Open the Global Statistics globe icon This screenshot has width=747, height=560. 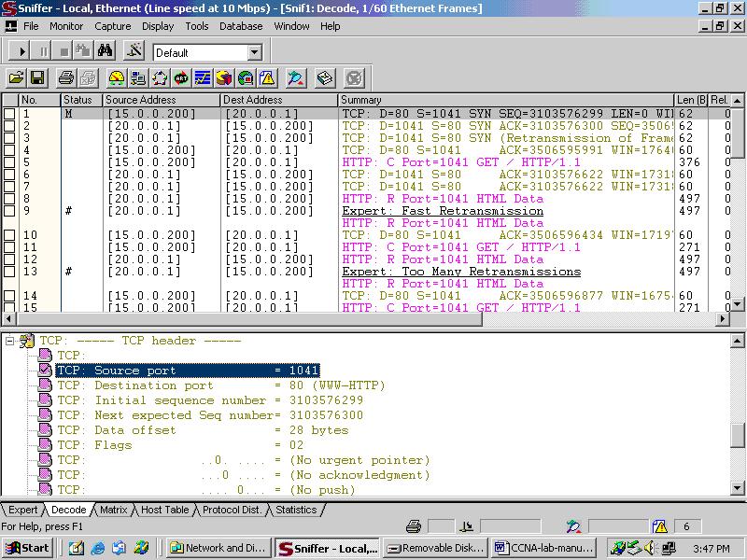coord(246,78)
